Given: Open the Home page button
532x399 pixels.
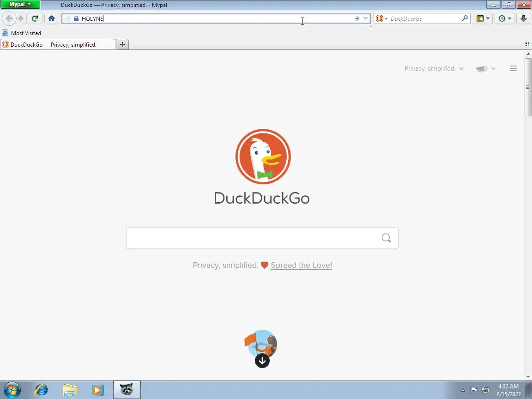Looking at the screenshot, I should coord(52,18).
